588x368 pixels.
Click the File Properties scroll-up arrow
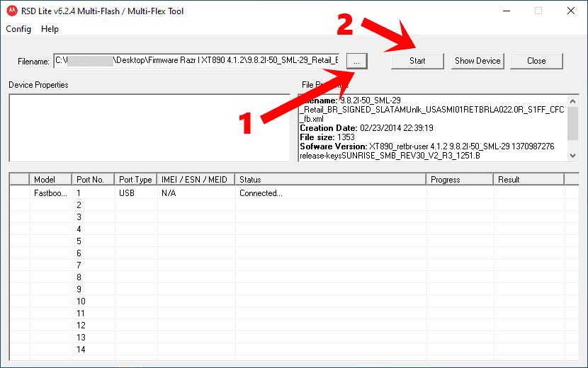[572, 101]
